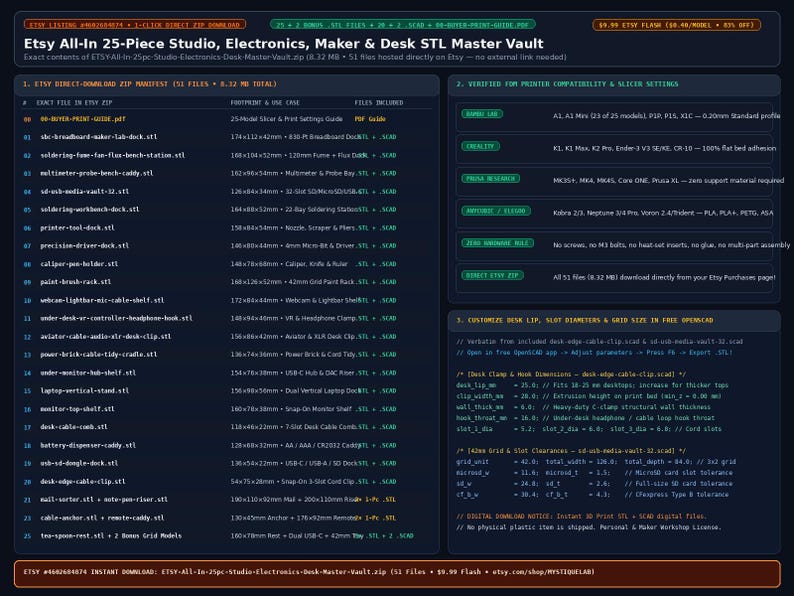Click the DIRECT ETSY ZIP tag

click(x=492, y=275)
